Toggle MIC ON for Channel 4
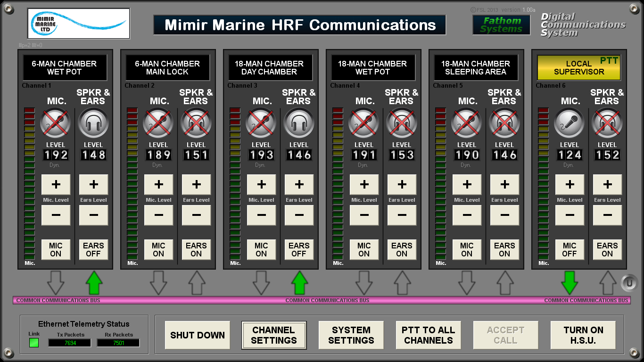Screen dimensions: 644x362 364,250
